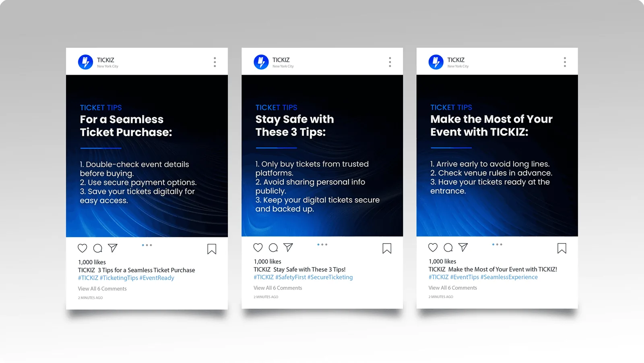View all 6 comments on Stay Safe post
This screenshot has width=644, height=363.
(278, 288)
